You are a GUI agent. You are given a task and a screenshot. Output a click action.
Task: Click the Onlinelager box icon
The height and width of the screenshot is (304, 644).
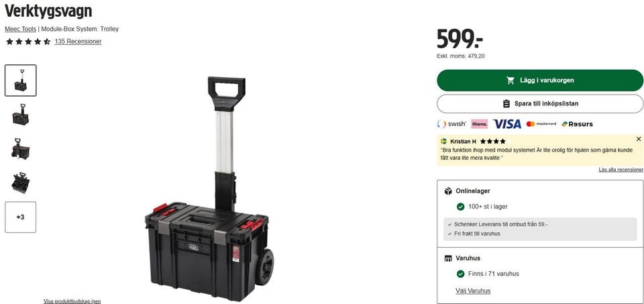coord(448,191)
